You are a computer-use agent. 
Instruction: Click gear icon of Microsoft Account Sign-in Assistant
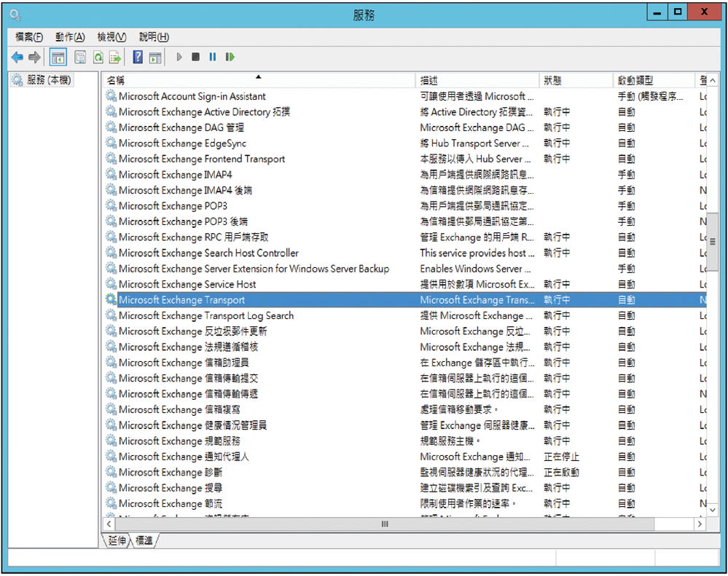111,96
